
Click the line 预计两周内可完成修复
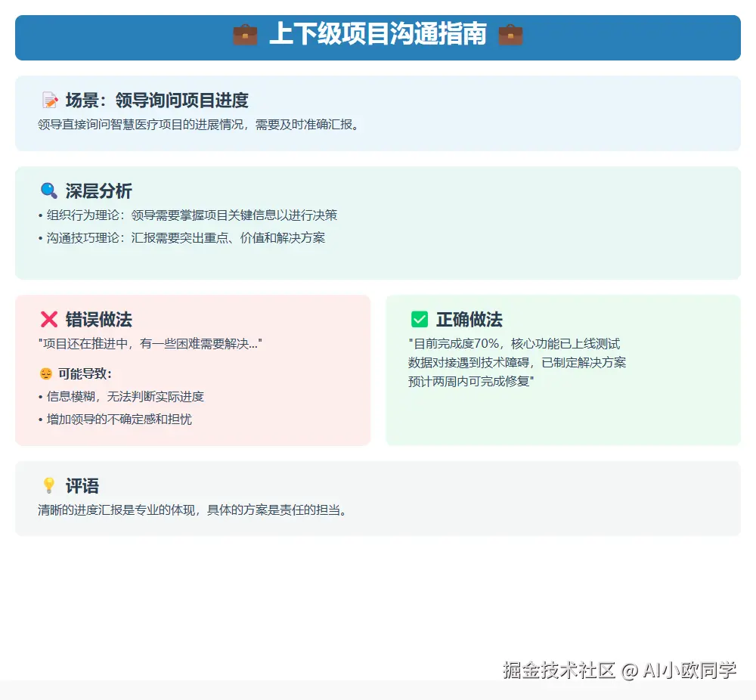click(471, 381)
